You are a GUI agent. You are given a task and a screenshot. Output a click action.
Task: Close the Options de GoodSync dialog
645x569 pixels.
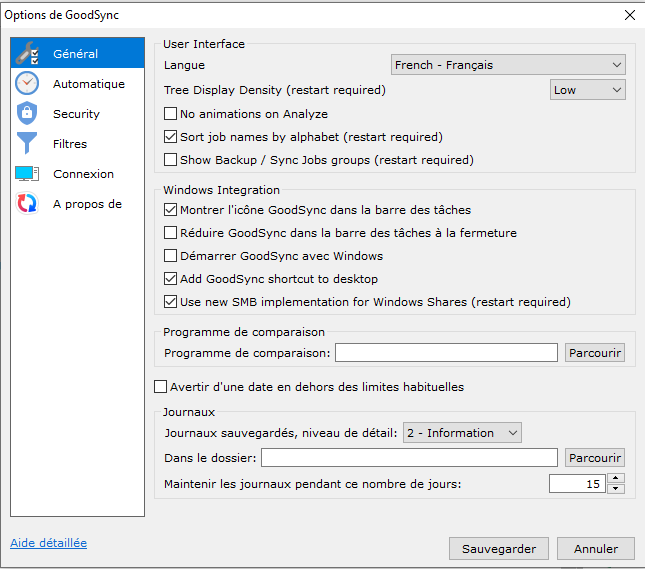tap(630, 15)
